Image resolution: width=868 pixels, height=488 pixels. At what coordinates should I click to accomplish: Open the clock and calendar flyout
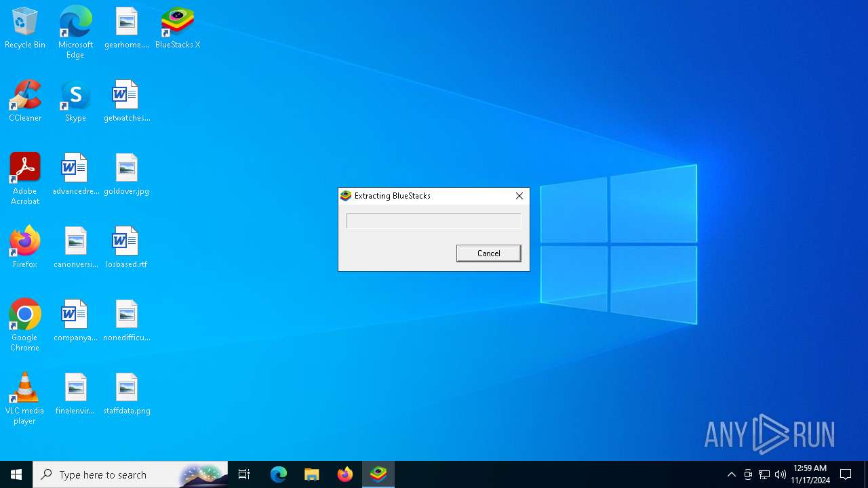click(810, 474)
